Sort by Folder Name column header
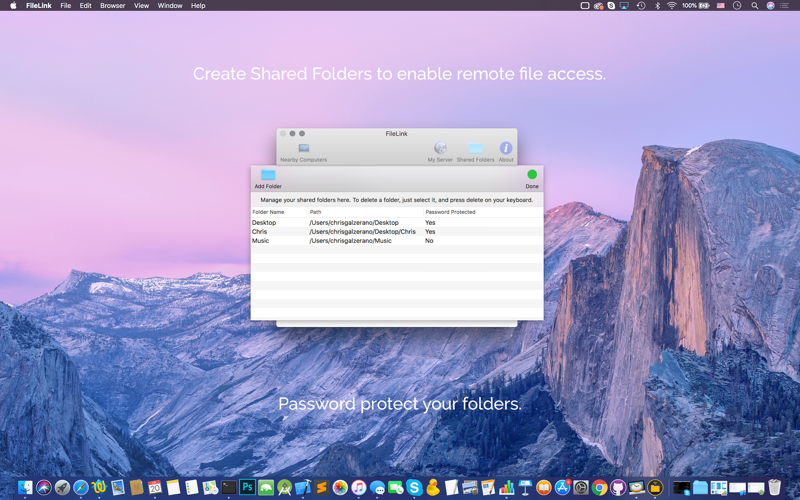This screenshot has width=800, height=500. (x=268, y=212)
